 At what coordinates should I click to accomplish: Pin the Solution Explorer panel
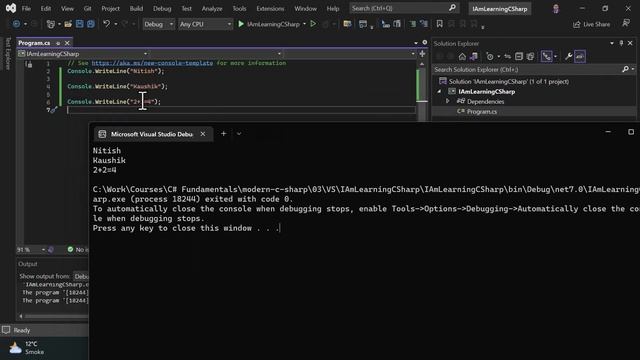tap(621, 43)
